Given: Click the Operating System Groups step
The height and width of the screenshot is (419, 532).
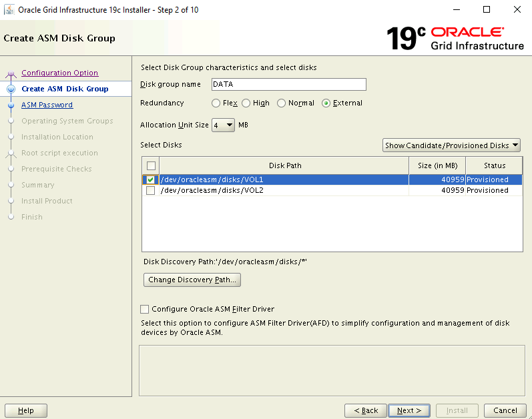Looking at the screenshot, I should 67,121.
